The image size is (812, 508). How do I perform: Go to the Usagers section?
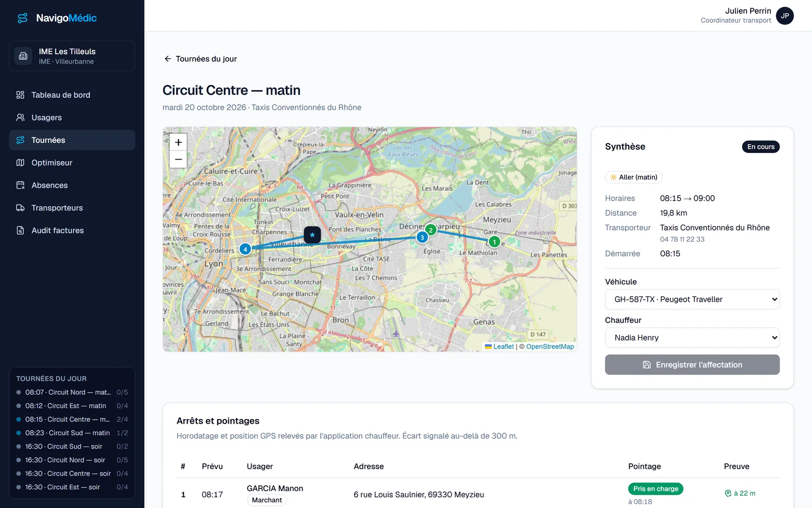[72, 117]
